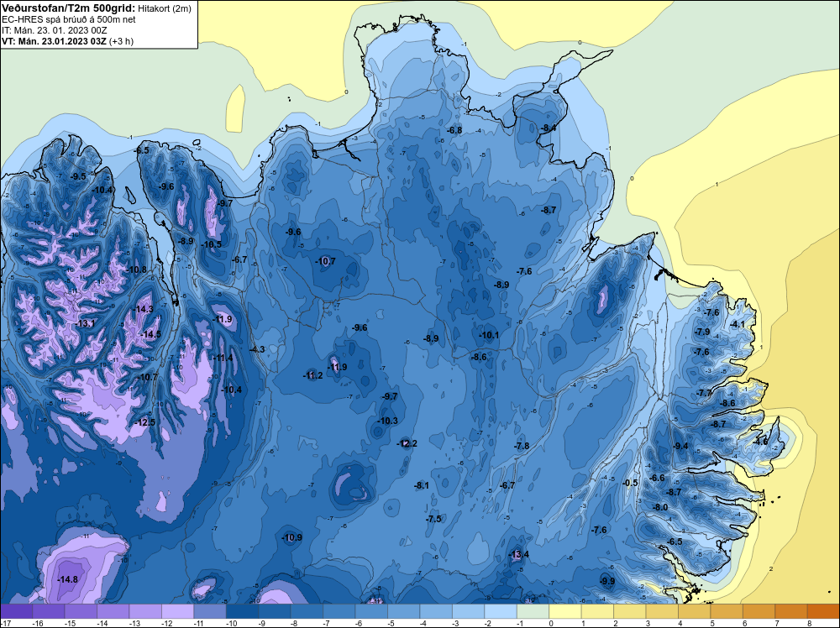Click the -13.1 temperature value on the map
This screenshot has width=840, height=628.
(x=86, y=324)
